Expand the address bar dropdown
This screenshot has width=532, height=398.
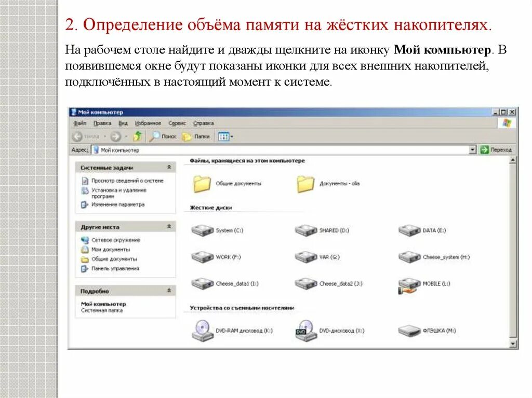tap(472, 149)
